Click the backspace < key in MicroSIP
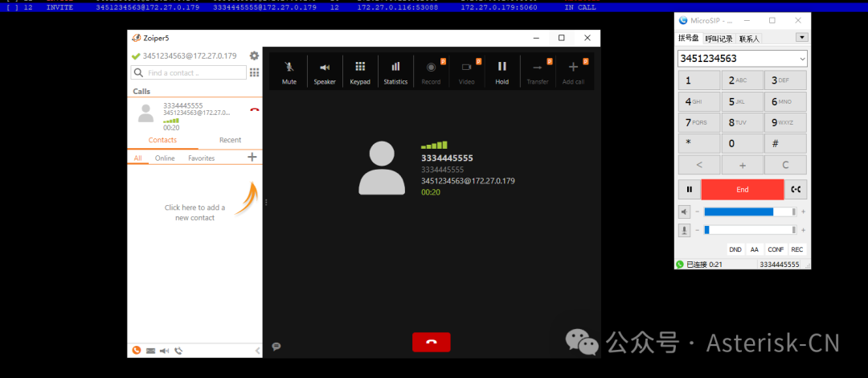The width and height of the screenshot is (868, 378). point(699,165)
